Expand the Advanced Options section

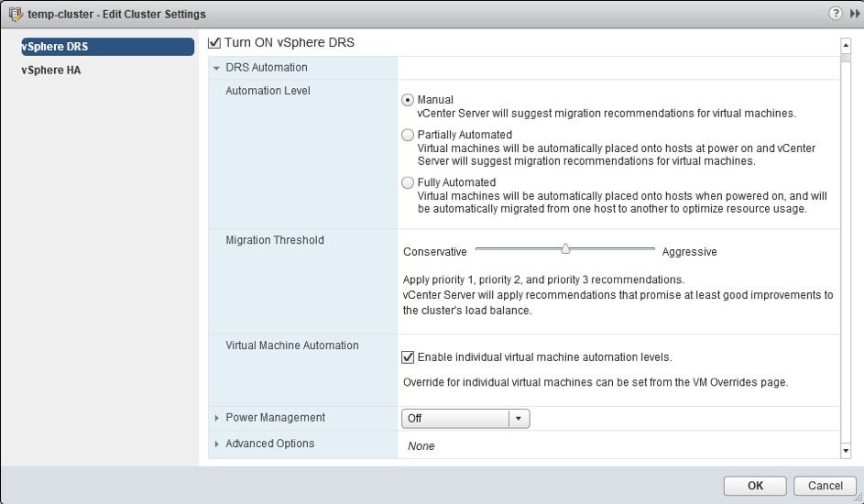217,444
